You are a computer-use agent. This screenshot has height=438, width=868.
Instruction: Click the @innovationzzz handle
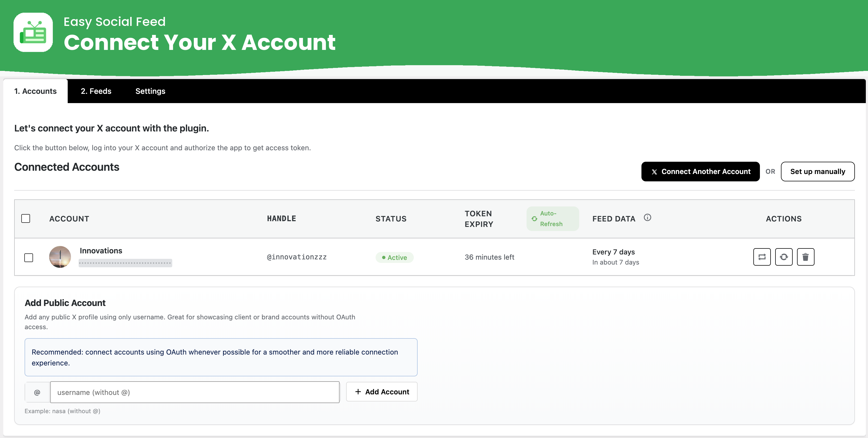[x=297, y=257]
